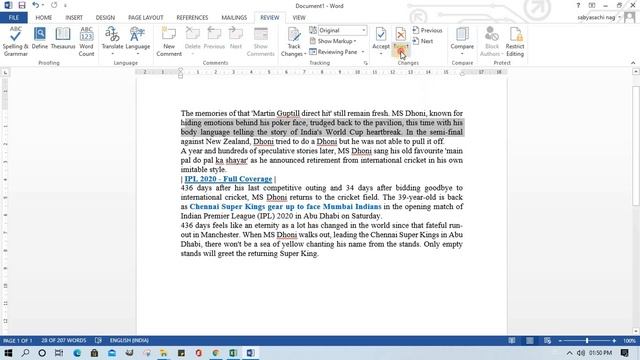The image size is (640, 360).
Task: Show hidden system tray icons
Action: [569, 353]
